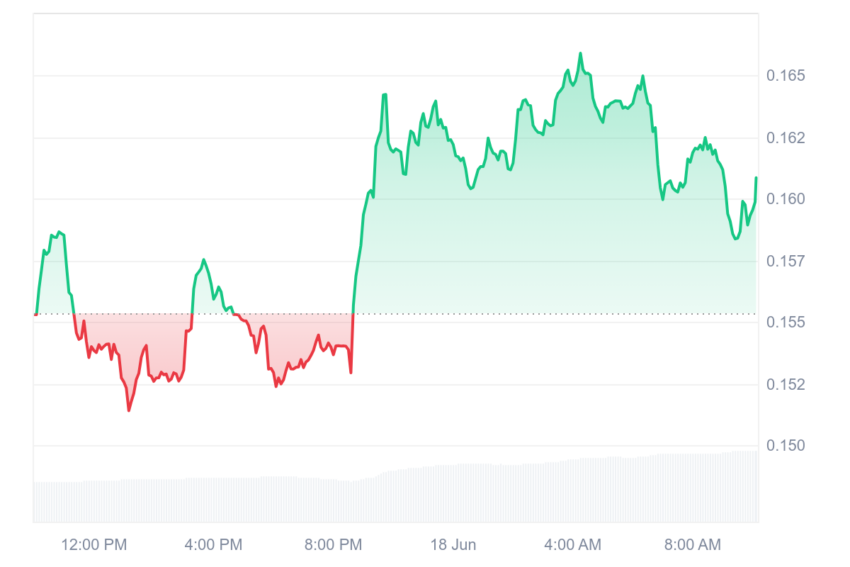Click the 0.157 price axis label
The width and height of the screenshot is (850, 567).
(x=785, y=261)
